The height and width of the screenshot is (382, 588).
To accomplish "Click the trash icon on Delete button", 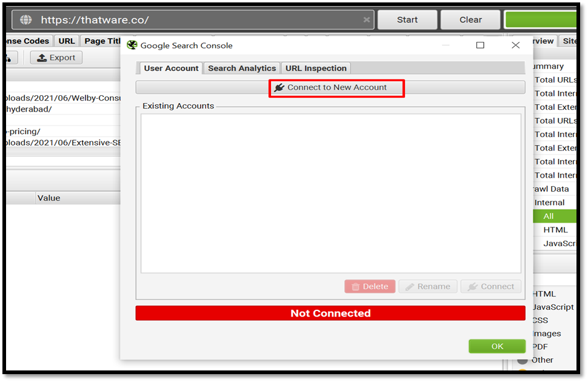I will point(355,287).
